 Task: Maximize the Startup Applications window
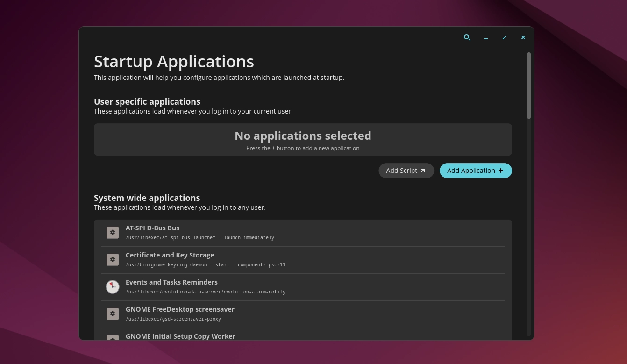(x=505, y=37)
